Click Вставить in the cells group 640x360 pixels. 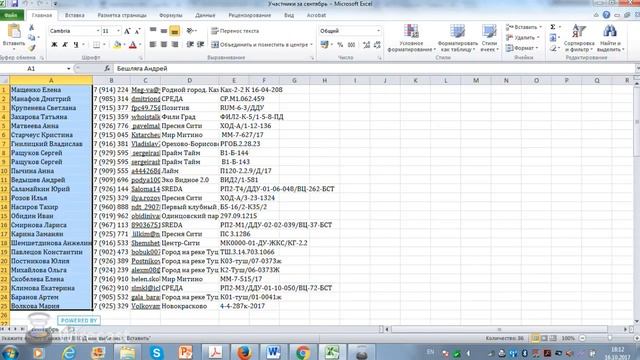pos(523,27)
